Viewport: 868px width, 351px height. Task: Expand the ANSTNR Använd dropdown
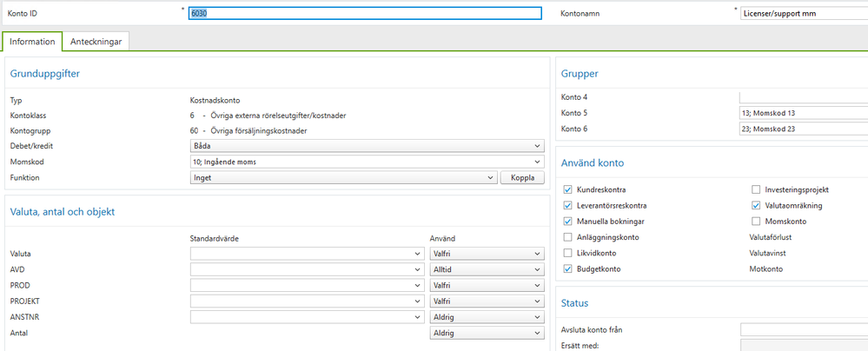click(x=487, y=317)
